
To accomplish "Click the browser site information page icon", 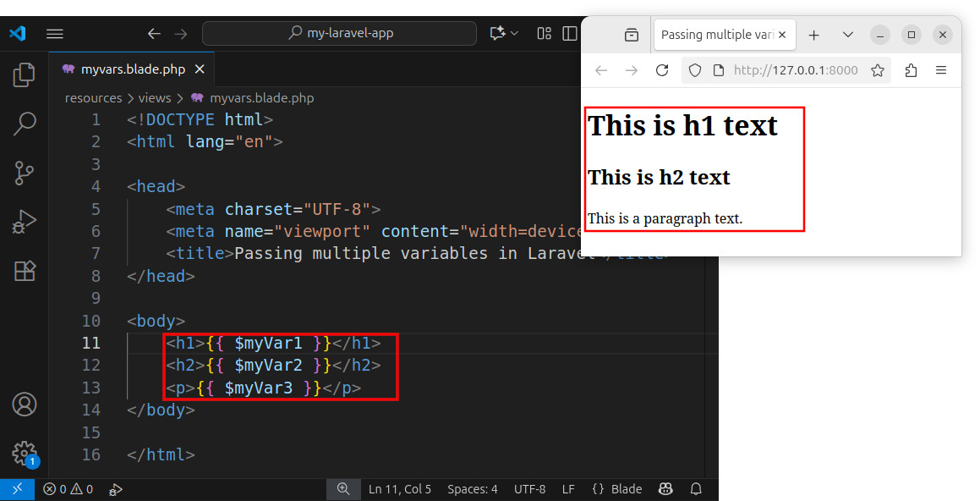I will click(719, 70).
